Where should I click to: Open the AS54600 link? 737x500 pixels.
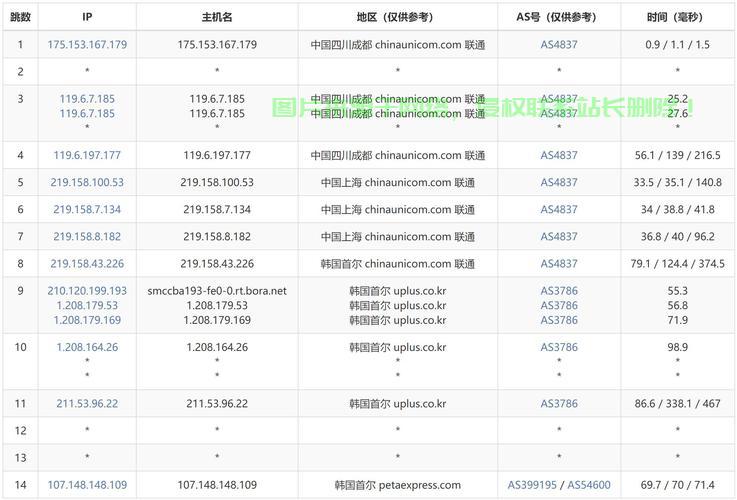(589, 485)
